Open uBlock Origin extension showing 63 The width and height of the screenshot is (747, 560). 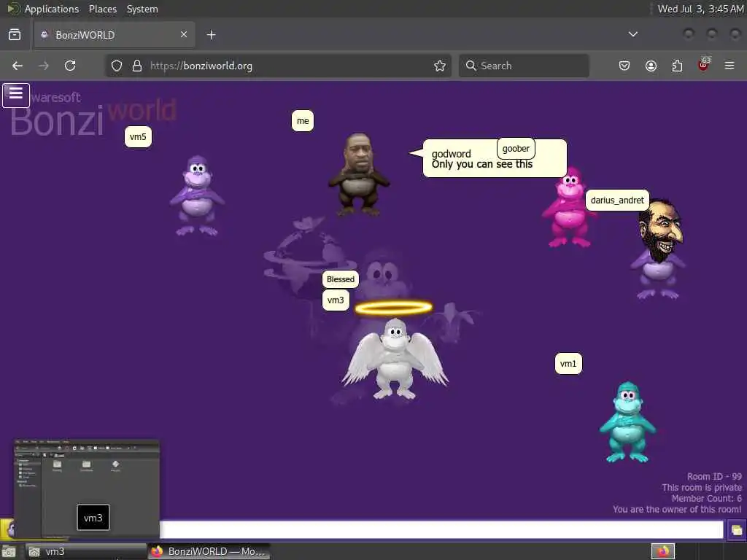(x=704, y=65)
